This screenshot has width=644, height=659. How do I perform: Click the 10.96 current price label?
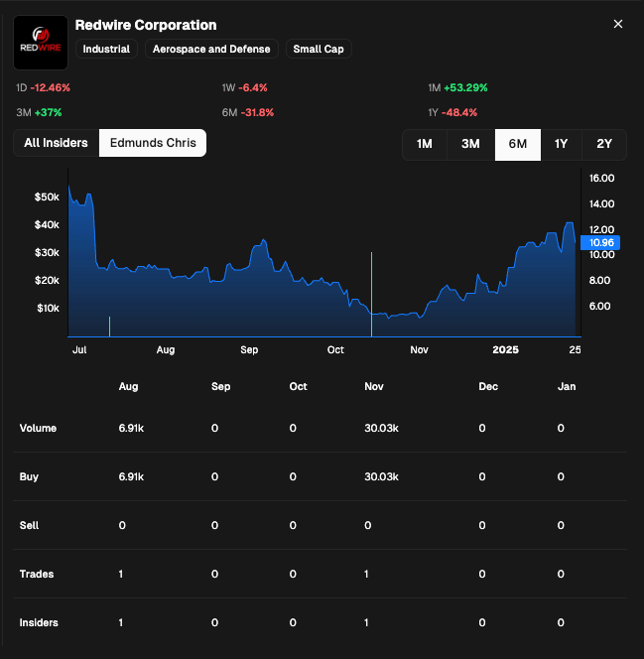[x=600, y=242]
